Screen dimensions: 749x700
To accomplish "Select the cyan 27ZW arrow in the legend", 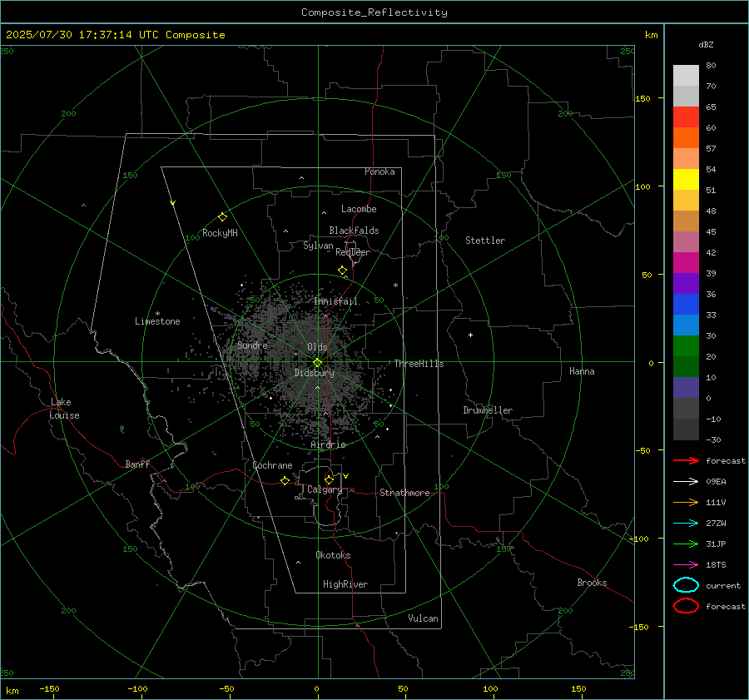I will pos(686,524).
